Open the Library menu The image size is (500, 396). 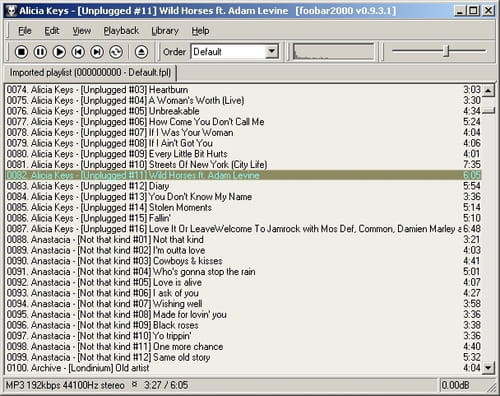point(165,31)
